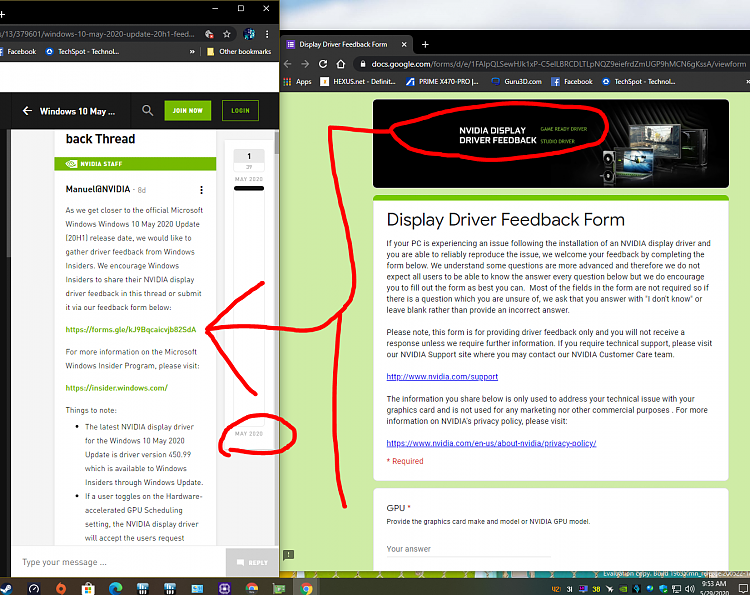Click the '42' temperature tray icon
Viewport: 750px width, 595px height.
coord(556,589)
